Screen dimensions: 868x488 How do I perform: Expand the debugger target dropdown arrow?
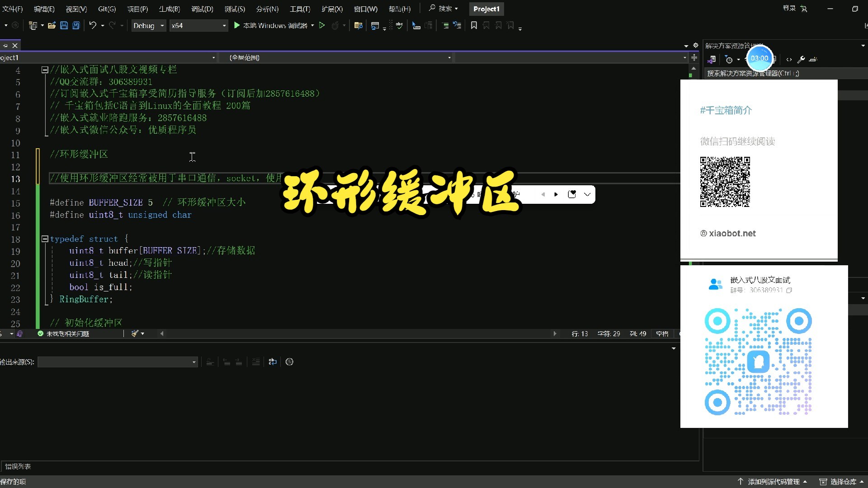(312, 26)
